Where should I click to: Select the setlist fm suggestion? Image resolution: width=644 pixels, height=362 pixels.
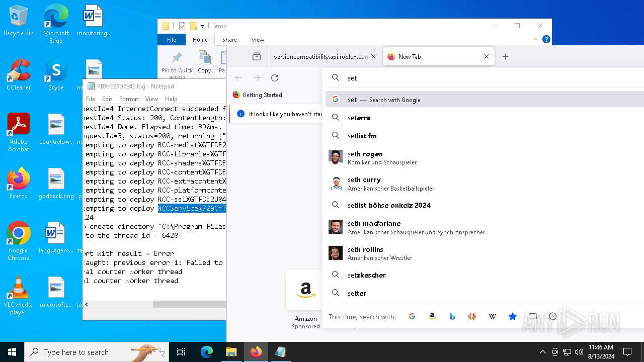[x=485, y=136]
